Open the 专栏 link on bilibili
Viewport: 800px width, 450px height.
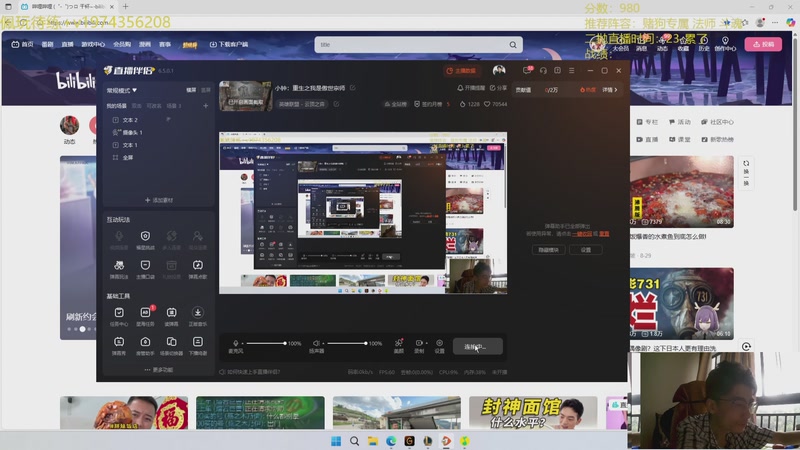click(647, 122)
